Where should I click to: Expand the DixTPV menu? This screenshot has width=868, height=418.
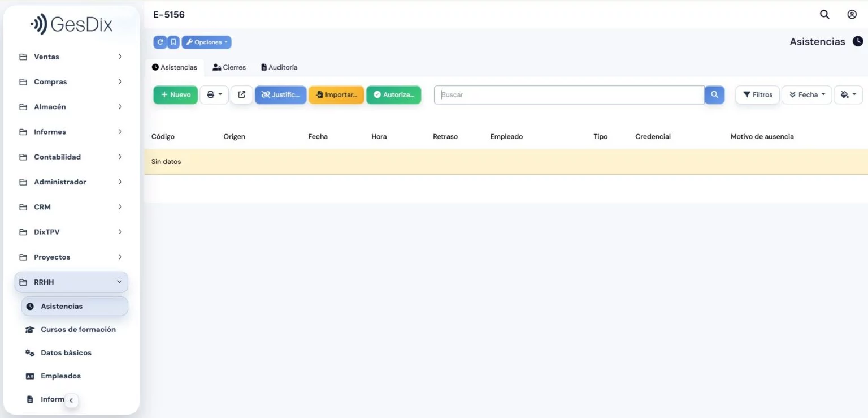pos(71,232)
